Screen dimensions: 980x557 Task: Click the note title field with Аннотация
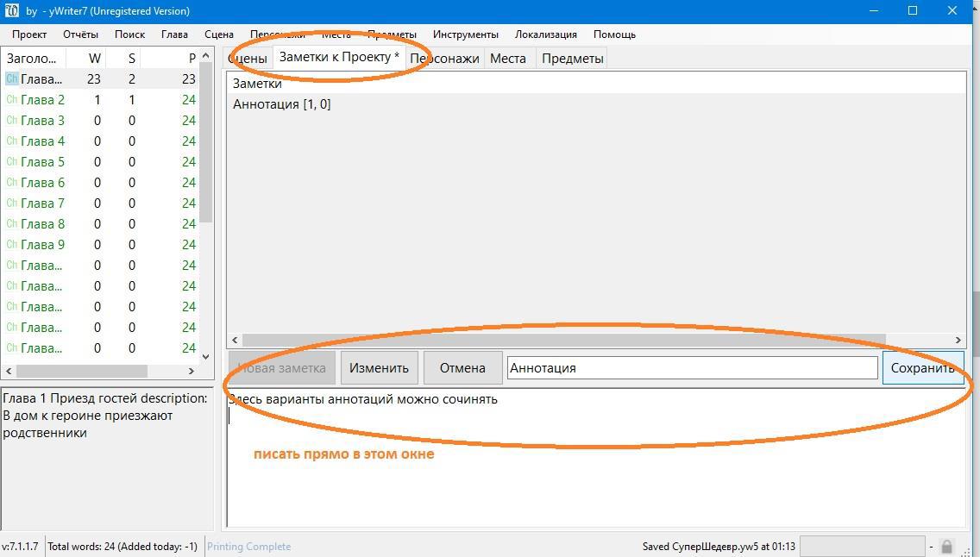pos(691,368)
